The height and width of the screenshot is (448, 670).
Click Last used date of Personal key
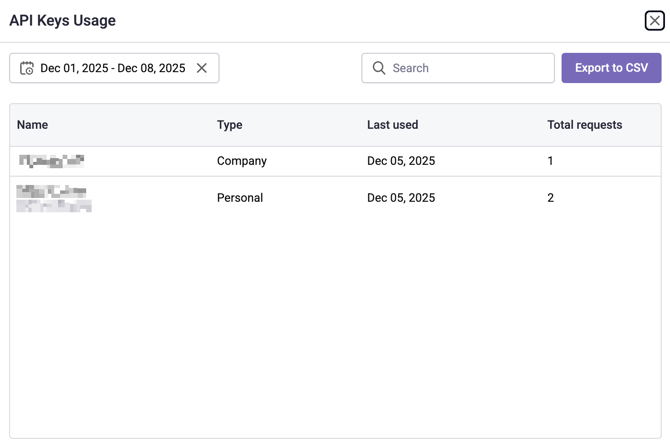coord(401,198)
